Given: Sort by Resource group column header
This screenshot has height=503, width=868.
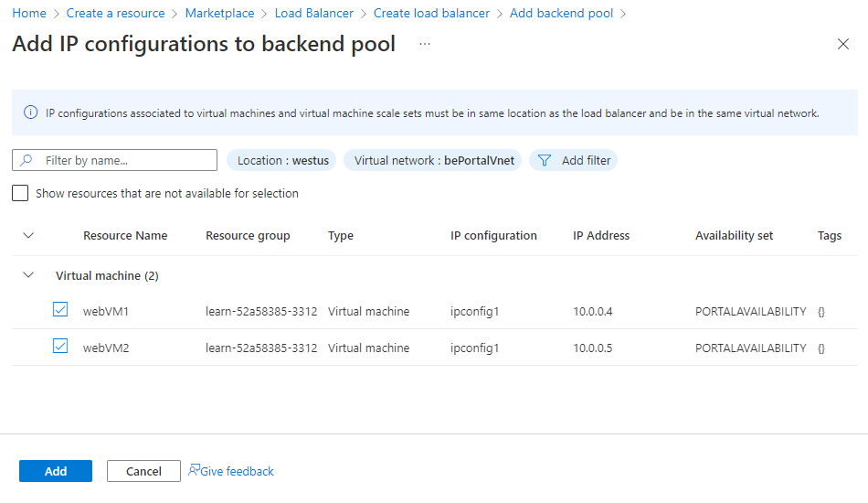Looking at the screenshot, I should click(x=248, y=235).
